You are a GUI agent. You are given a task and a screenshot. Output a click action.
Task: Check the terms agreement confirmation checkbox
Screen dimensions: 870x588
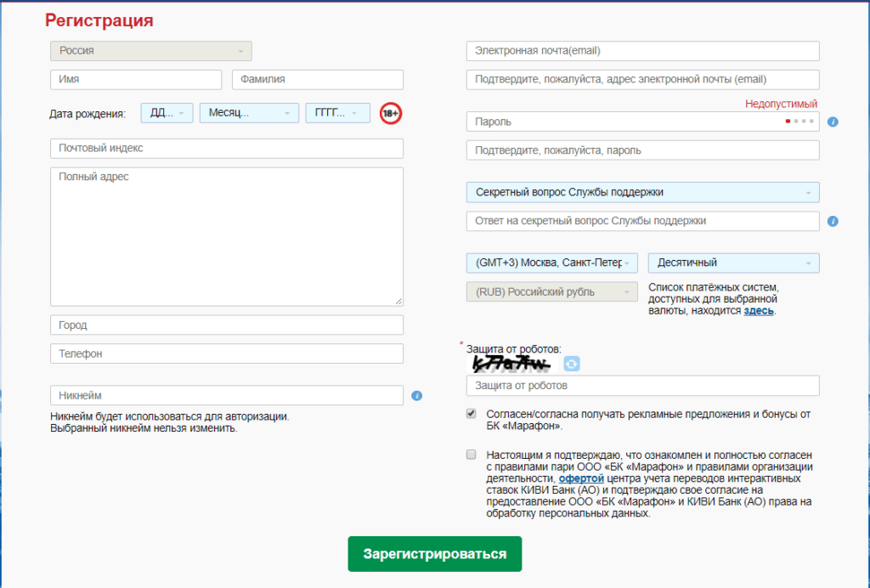pos(472,455)
